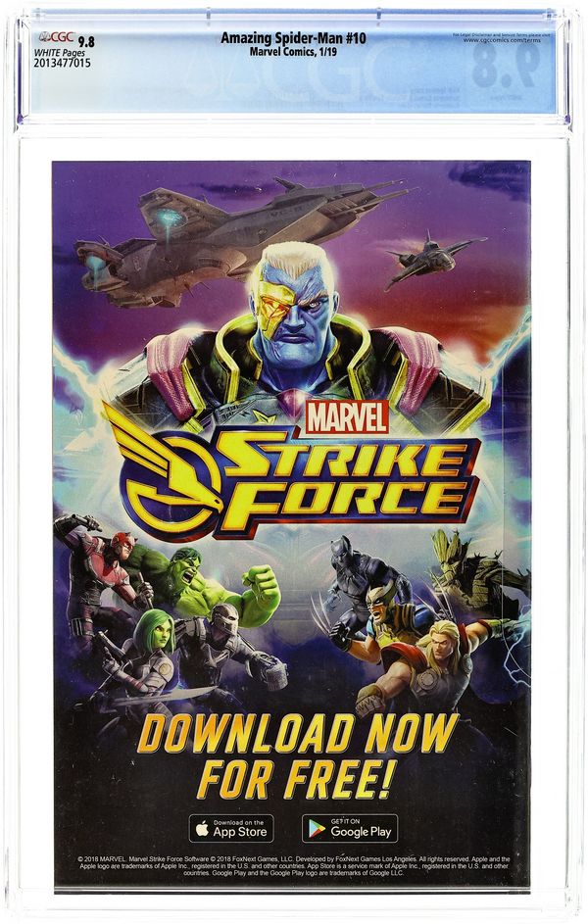Viewport: 588px width, 924px height.
Task: Tap the App Store download badge
Action: 231,829
